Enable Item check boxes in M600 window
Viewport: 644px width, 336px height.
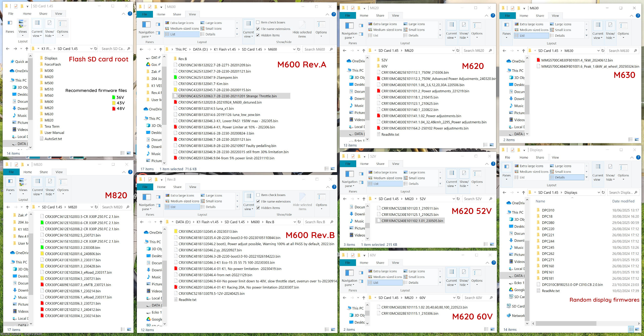[x=258, y=22]
